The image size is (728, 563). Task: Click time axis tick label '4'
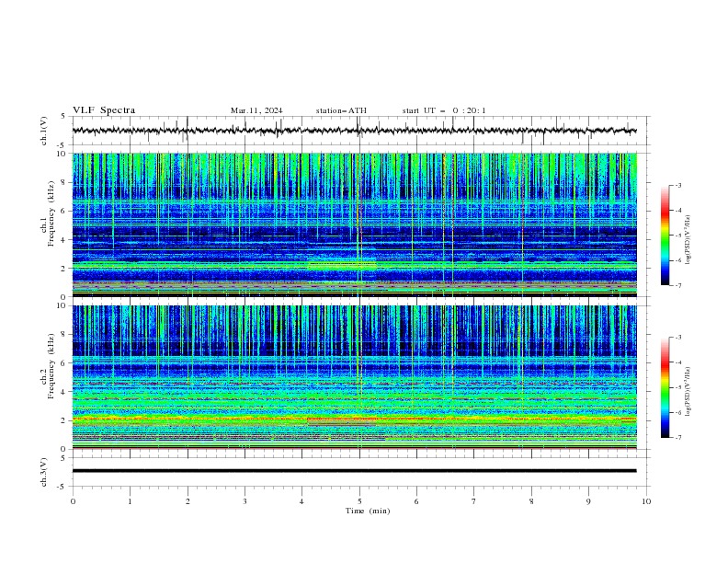pyautogui.click(x=301, y=501)
